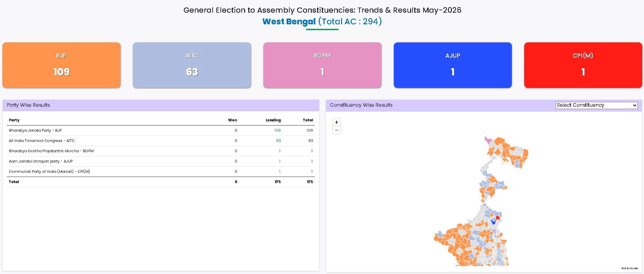Open BGPM row leading count link
The image size is (644, 274).
pyautogui.click(x=280, y=151)
